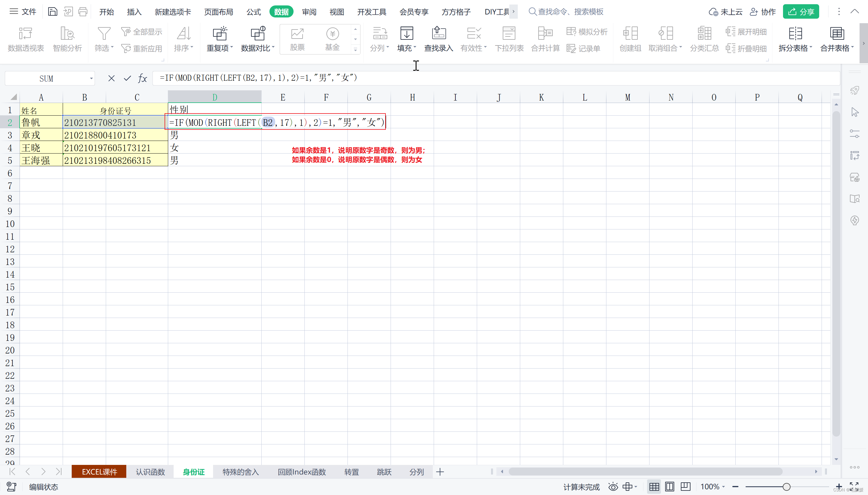Click the zoom slider handle
Screen dimensions: 868x495
coord(786,487)
